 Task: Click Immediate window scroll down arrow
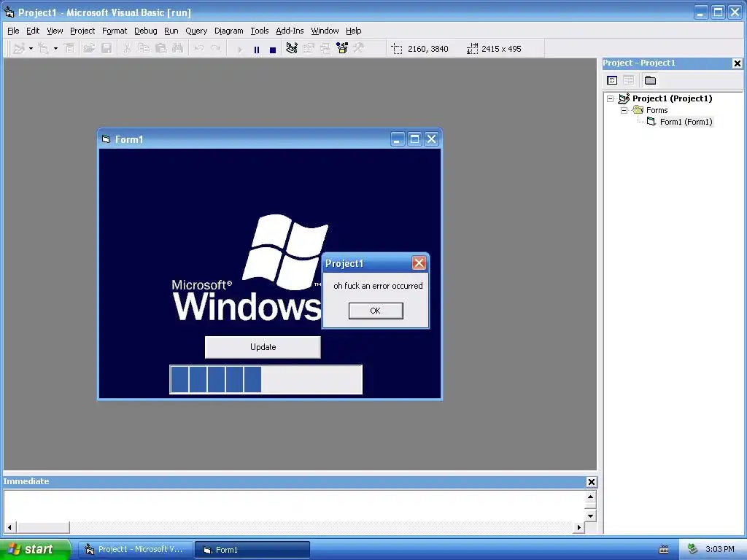click(590, 516)
